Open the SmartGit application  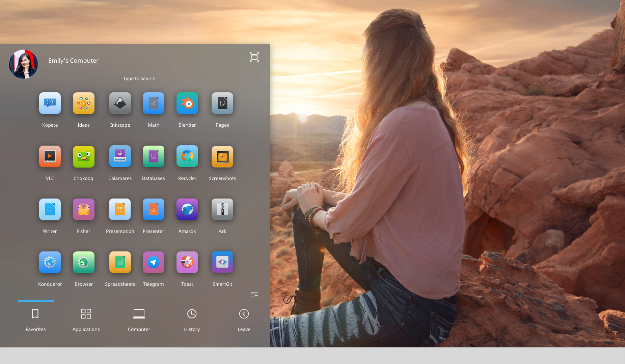[222, 263]
